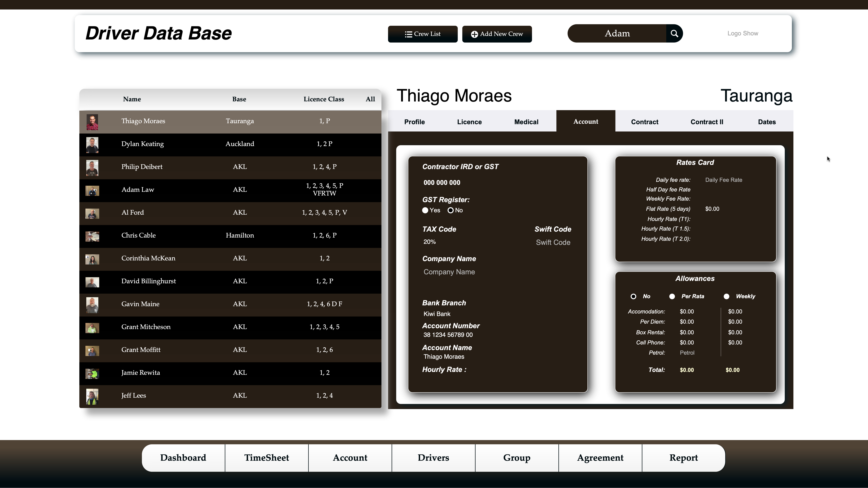Screen dimensions: 868x488
Task: Open Thiago Moraes photo thumbnail
Action: point(92,122)
